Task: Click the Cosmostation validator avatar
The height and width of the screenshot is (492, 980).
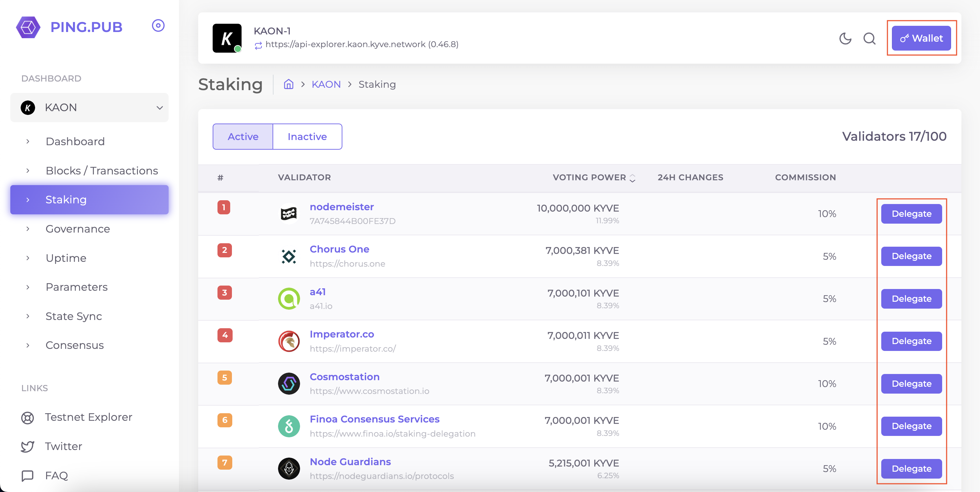Action: point(289,384)
